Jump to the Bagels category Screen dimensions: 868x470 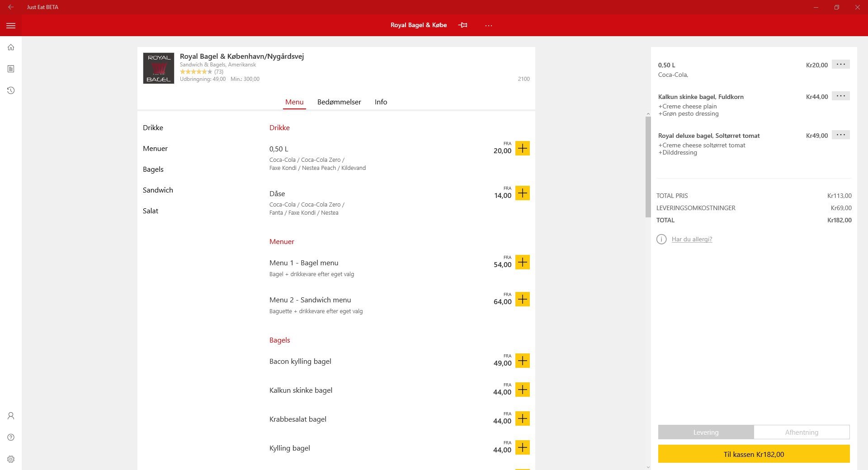(x=153, y=169)
